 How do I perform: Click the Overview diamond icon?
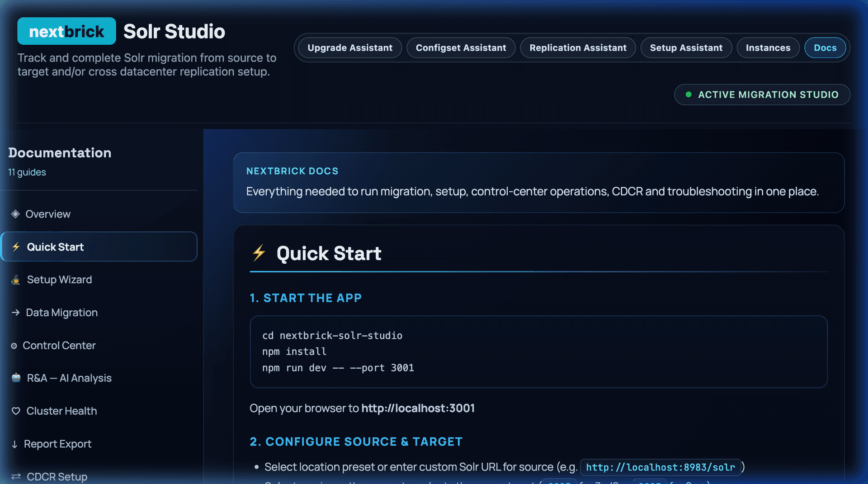15,214
